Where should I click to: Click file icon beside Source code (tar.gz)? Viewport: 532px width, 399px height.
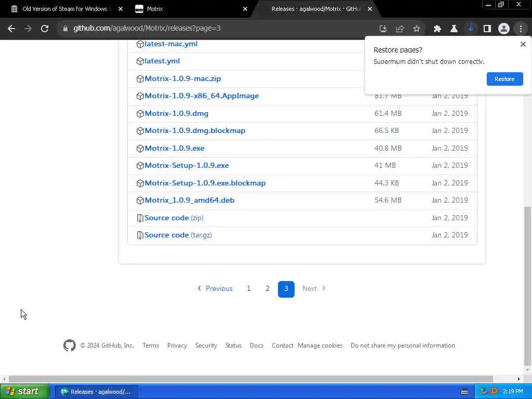(140, 235)
